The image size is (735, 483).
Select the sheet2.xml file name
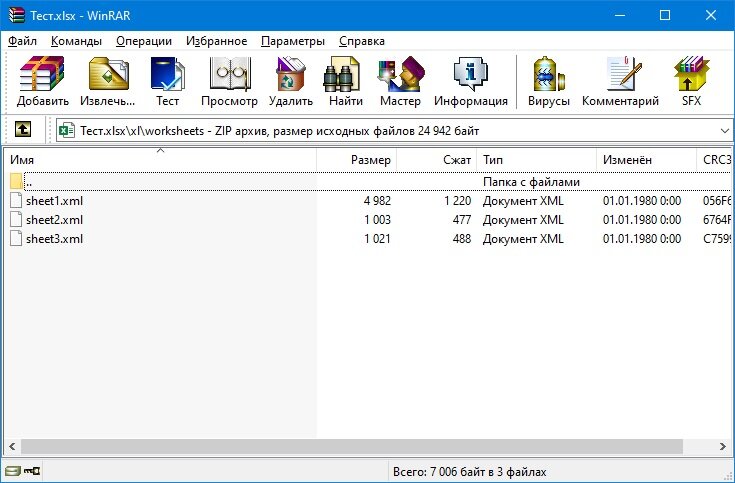coord(54,219)
